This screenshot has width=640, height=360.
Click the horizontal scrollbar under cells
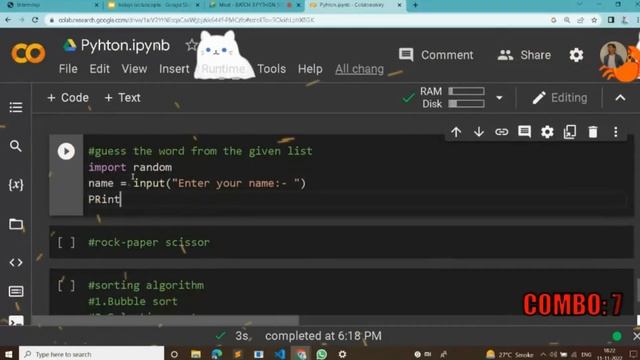(x=165, y=320)
